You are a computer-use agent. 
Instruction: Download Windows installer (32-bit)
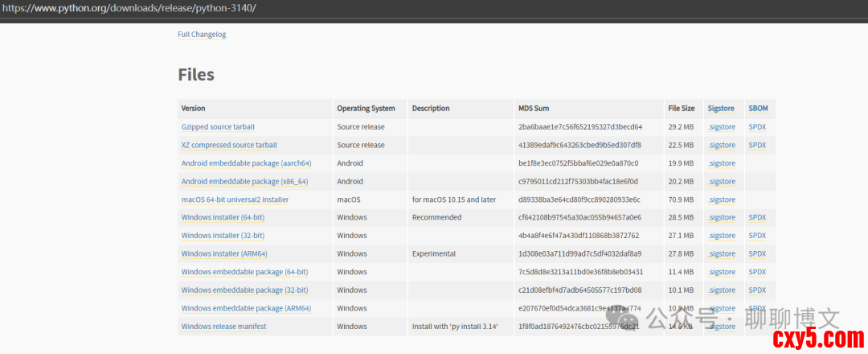click(x=223, y=236)
